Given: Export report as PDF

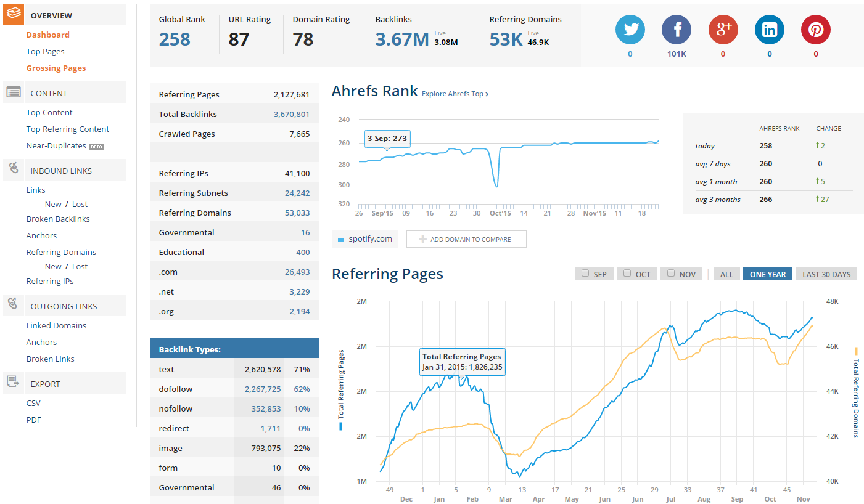Looking at the screenshot, I should coord(34,420).
